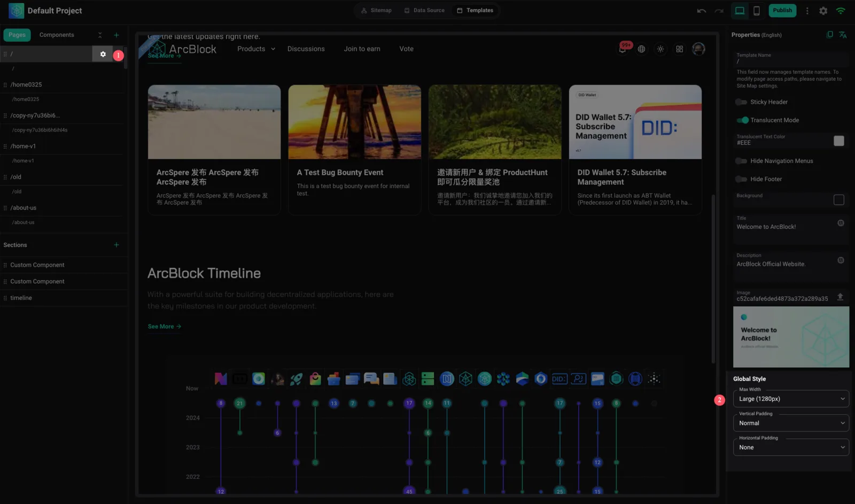
Task: Check the green connection status icon
Action: [x=841, y=11]
